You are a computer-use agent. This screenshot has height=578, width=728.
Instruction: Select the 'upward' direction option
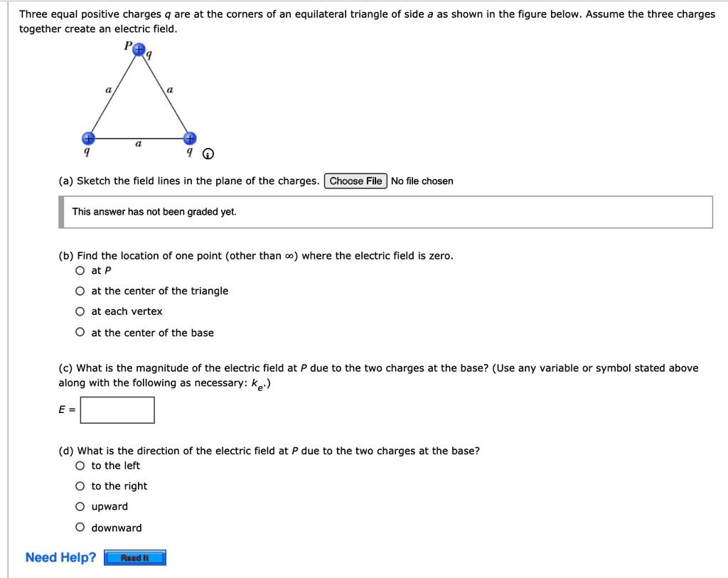tap(80, 507)
